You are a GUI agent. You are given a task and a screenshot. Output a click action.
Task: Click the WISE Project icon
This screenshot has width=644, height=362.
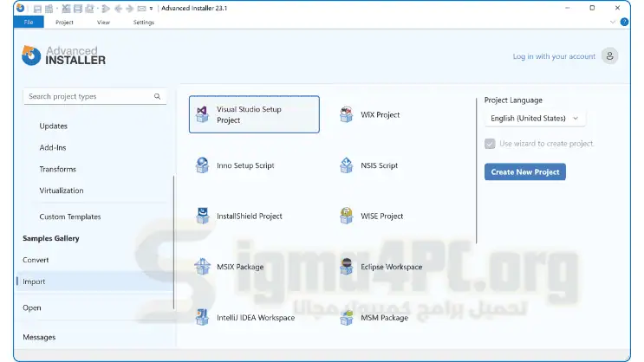[346, 216]
